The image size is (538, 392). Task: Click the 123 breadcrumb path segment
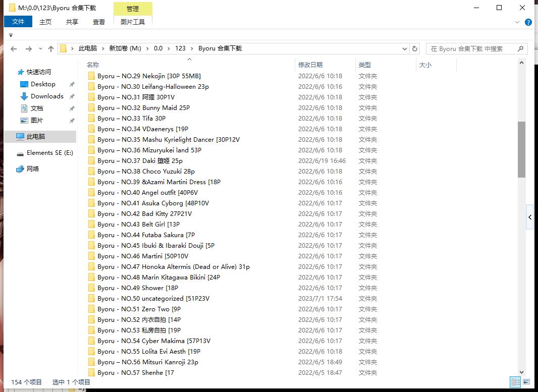click(x=180, y=48)
